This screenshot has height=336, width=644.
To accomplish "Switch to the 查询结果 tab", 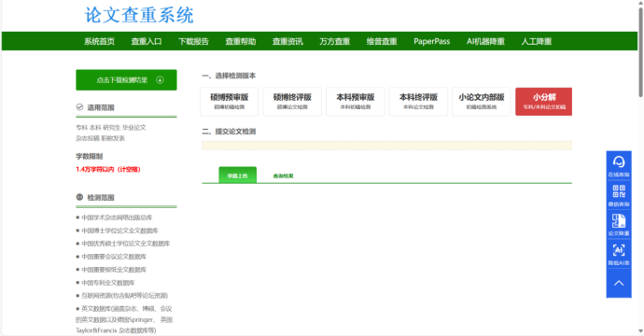I will (x=284, y=175).
